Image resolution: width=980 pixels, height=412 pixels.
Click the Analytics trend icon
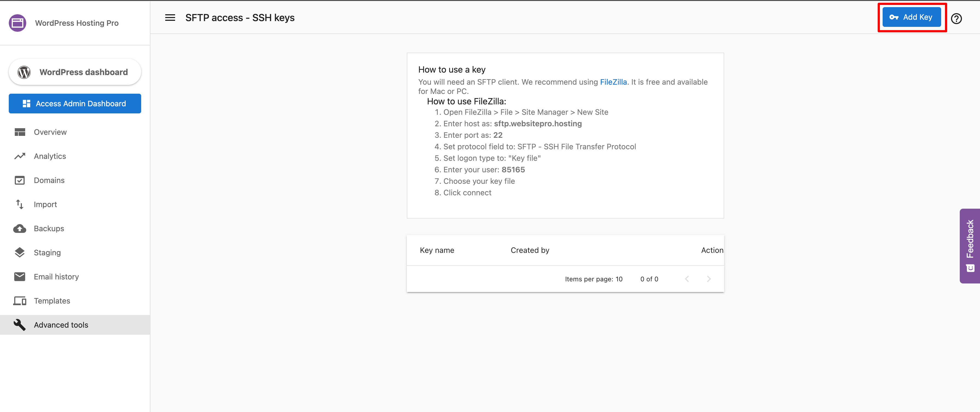coord(20,156)
